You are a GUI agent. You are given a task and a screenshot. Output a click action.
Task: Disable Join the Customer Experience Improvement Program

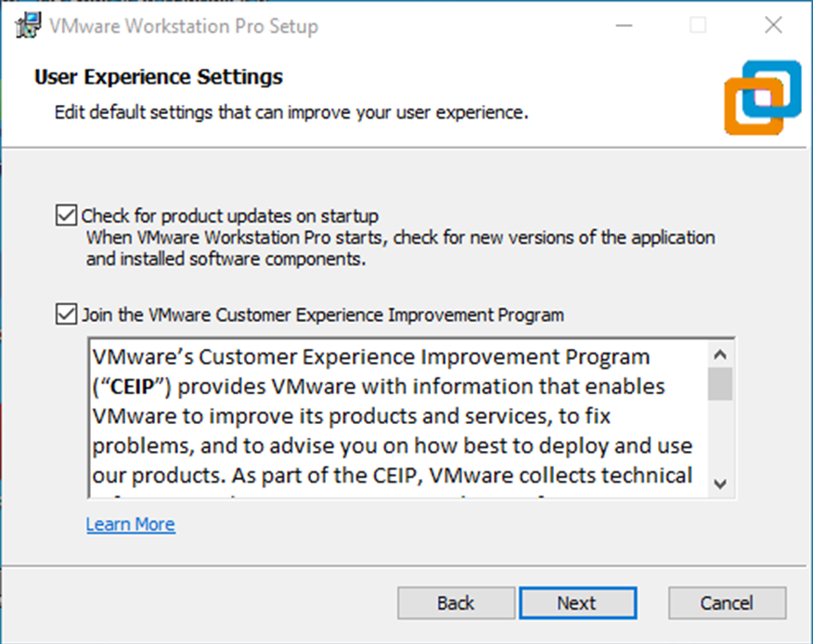[66, 315]
